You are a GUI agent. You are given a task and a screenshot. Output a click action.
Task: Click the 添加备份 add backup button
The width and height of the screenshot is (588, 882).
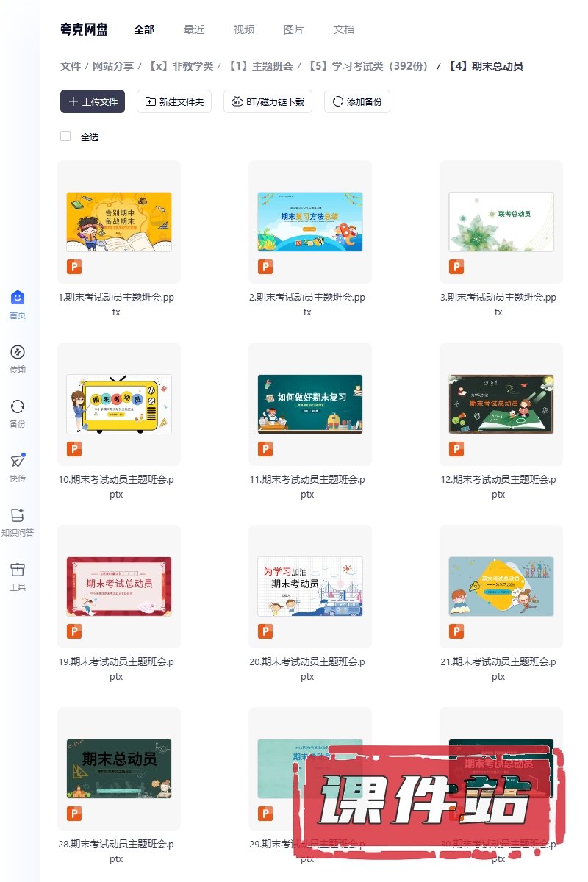pos(357,101)
